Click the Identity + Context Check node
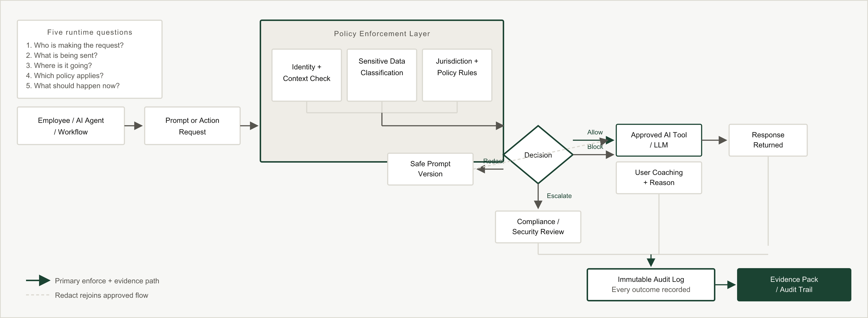This screenshot has width=868, height=318. click(x=306, y=75)
